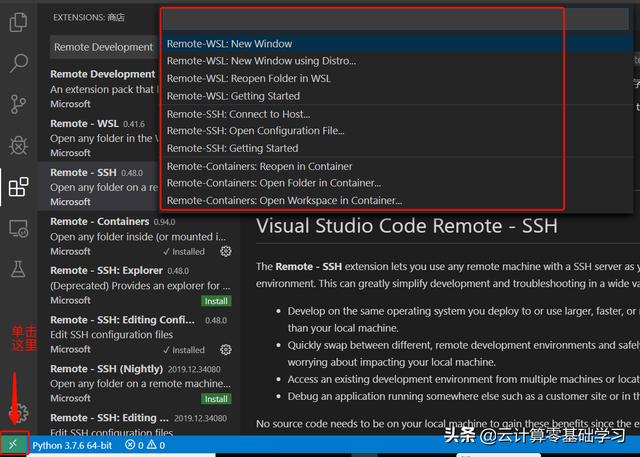Install Remote - SSH (Nightly) extension

tap(216, 399)
